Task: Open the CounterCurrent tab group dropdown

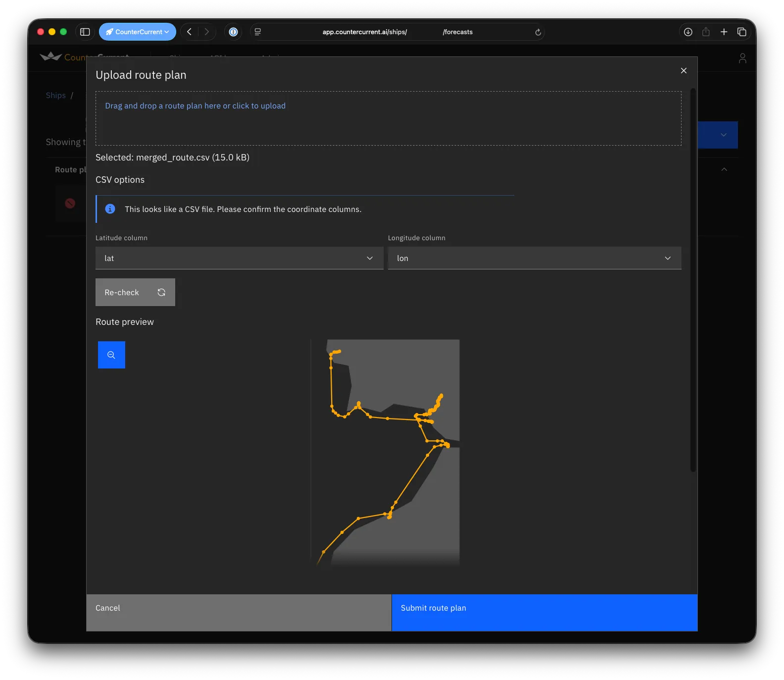Action: click(x=138, y=32)
